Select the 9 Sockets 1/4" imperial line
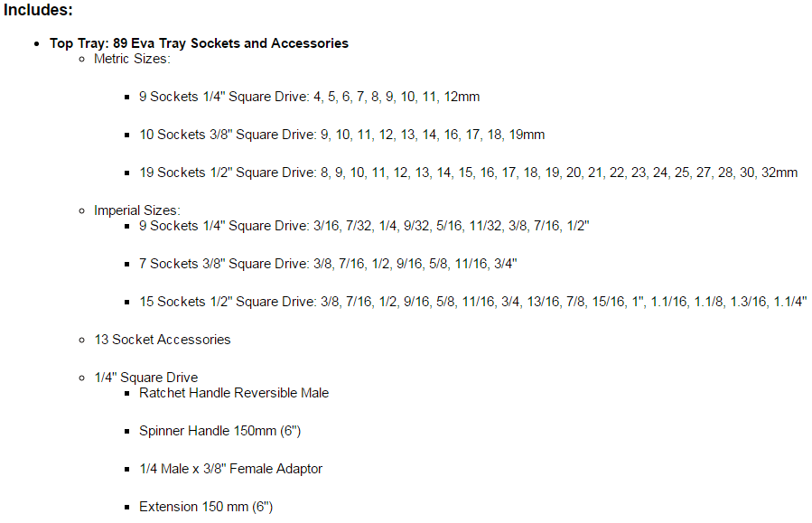This screenshot has width=812, height=523. point(364,227)
